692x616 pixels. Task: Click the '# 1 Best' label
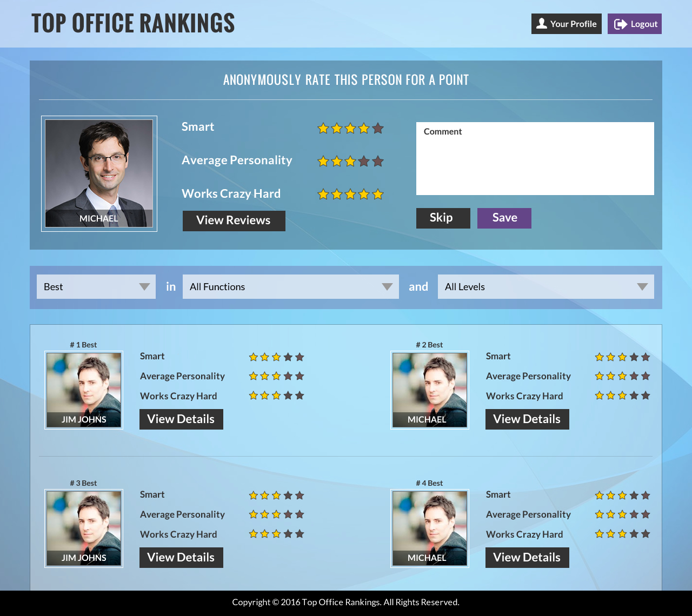(83, 345)
